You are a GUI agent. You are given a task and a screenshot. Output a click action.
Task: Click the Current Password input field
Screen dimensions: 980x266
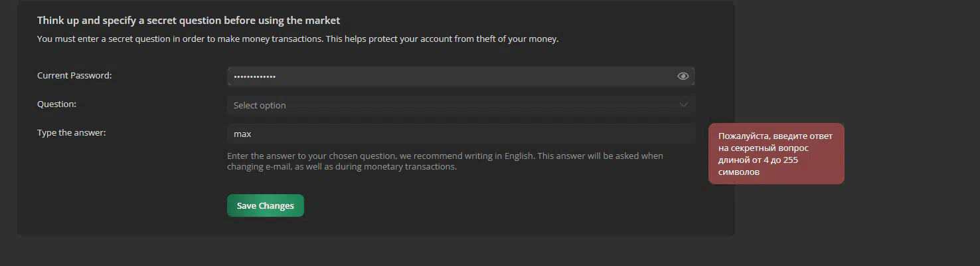[x=461, y=76]
